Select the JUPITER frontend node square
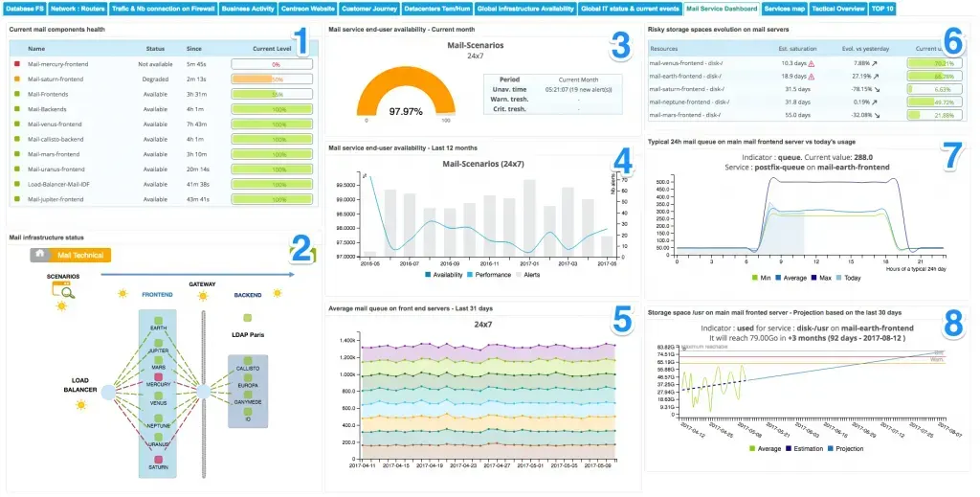 (x=158, y=343)
